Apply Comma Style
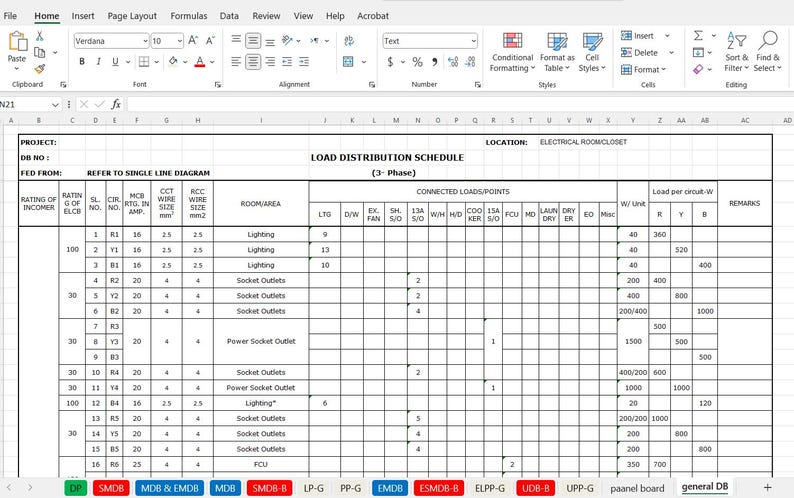 (x=434, y=62)
